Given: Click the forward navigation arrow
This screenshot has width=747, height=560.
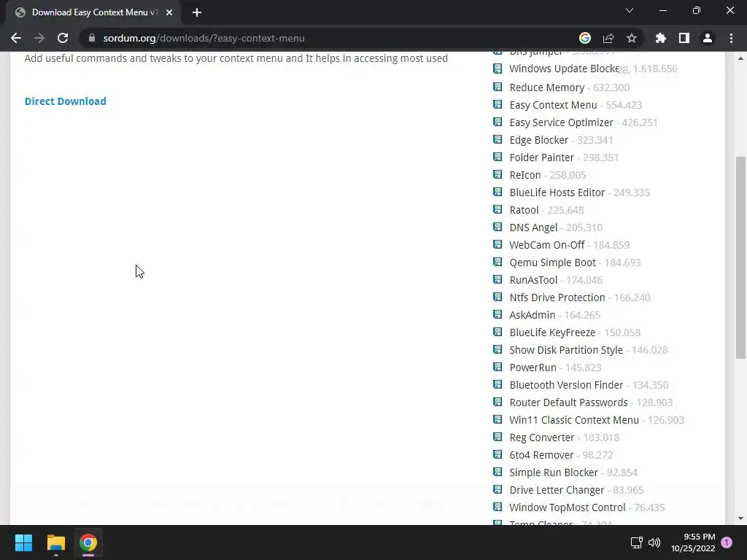Looking at the screenshot, I should 39,38.
